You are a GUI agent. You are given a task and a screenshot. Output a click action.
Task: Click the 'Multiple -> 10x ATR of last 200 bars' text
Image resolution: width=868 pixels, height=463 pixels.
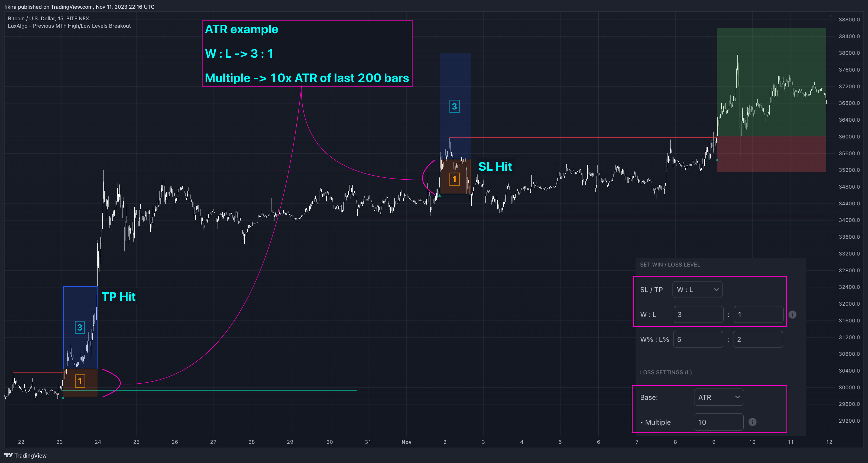click(307, 78)
